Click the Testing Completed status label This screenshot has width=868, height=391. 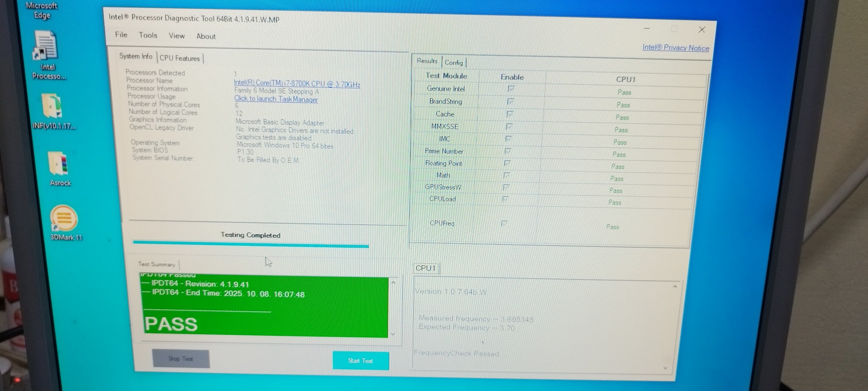[250, 235]
